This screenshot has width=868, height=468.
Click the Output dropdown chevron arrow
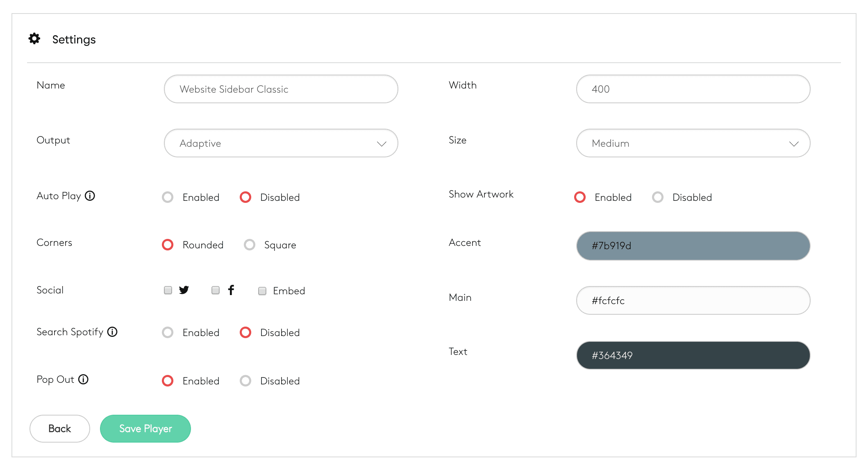tap(382, 144)
